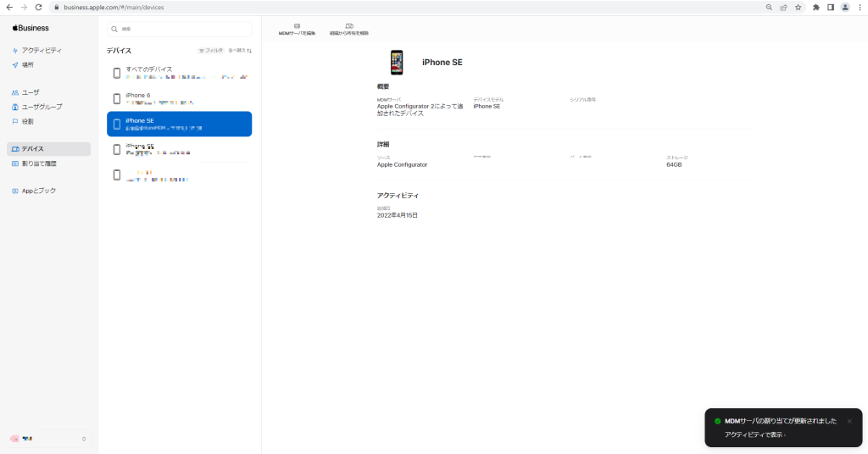Open 割り当て履歴 in the sidebar menu

[x=41, y=163]
